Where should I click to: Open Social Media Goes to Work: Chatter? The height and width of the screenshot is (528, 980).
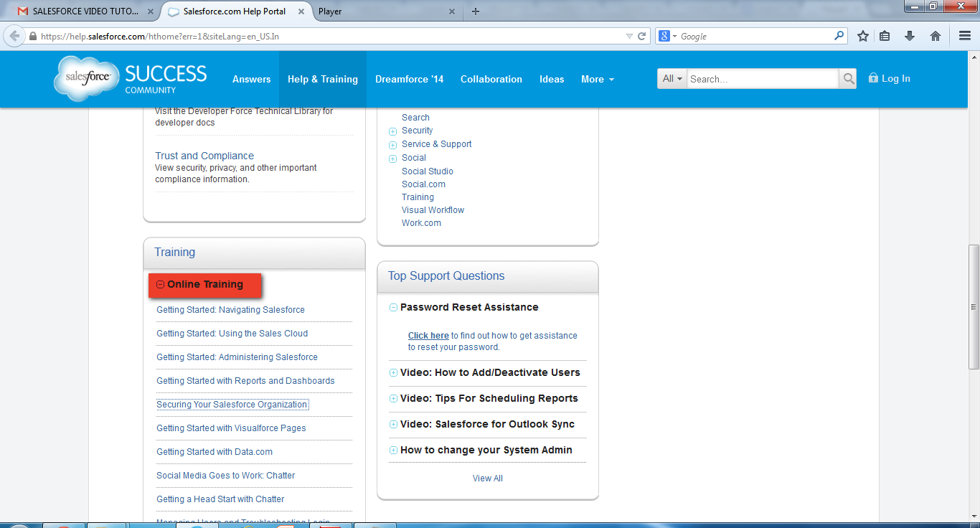click(x=225, y=476)
